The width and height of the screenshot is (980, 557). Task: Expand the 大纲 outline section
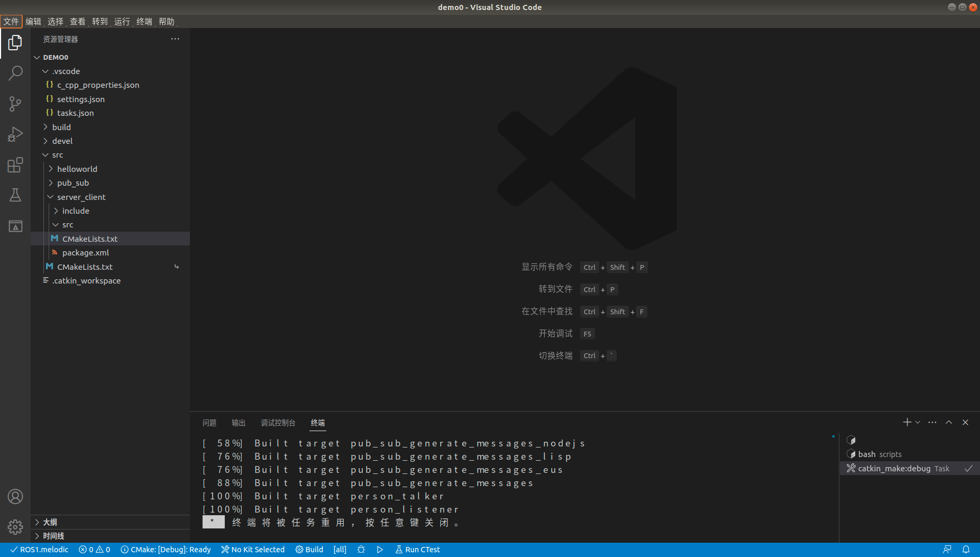point(110,522)
